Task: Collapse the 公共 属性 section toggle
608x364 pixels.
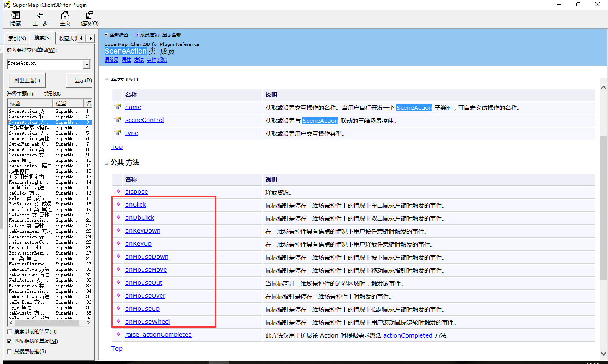Action: click(107, 78)
